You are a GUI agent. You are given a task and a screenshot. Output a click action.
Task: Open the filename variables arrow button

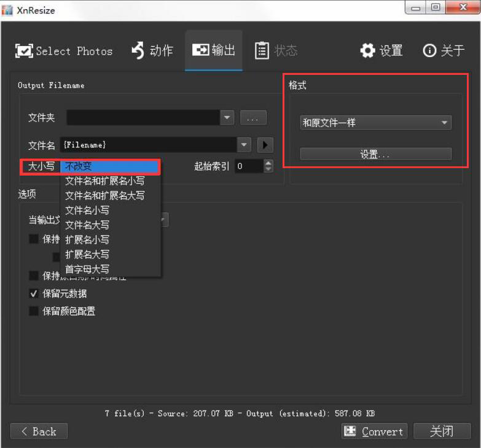coord(265,145)
